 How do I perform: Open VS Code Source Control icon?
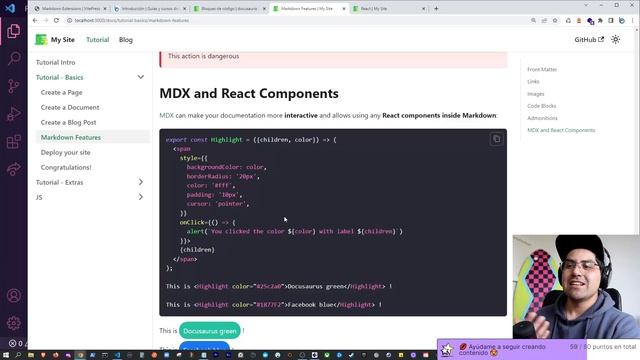[13, 86]
